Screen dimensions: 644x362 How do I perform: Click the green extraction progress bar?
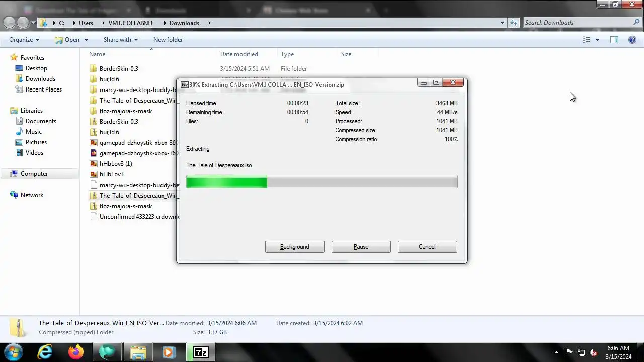click(322, 182)
